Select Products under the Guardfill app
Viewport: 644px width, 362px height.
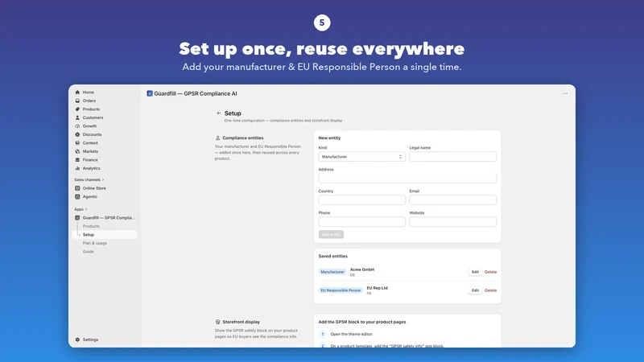91,226
